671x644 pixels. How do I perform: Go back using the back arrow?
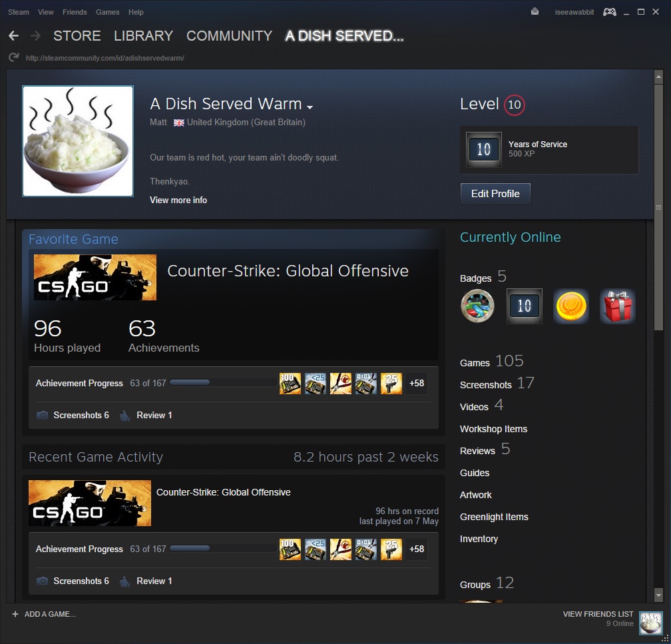(x=14, y=36)
